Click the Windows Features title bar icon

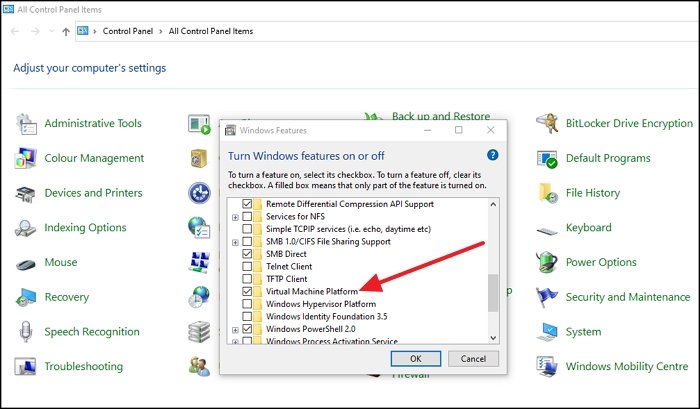tap(230, 130)
